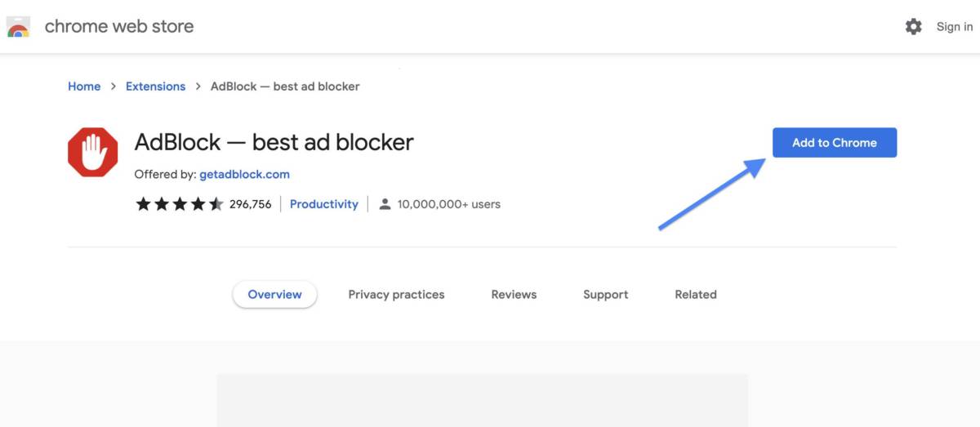980x427 pixels.
Task: Open Extensions breadcrumb link
Action: pos(155,87)
